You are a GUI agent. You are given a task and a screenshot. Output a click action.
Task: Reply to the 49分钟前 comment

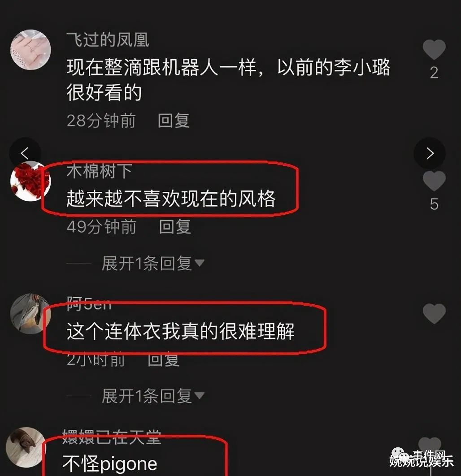[x=175, y=227]
